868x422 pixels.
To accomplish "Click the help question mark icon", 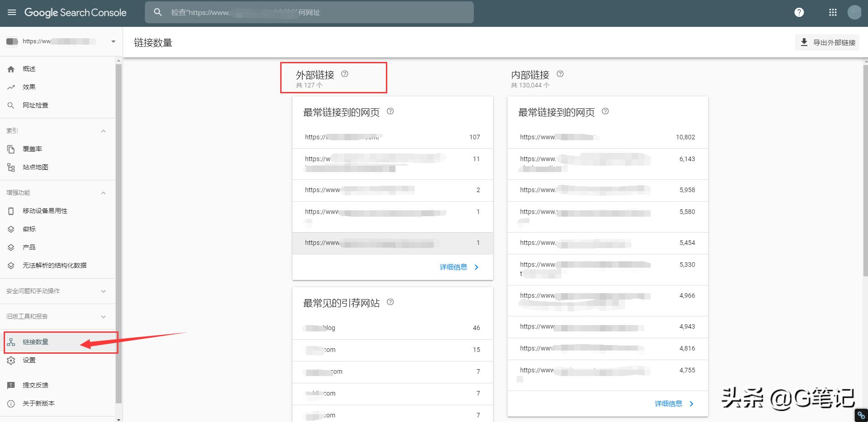I will 799,12.
